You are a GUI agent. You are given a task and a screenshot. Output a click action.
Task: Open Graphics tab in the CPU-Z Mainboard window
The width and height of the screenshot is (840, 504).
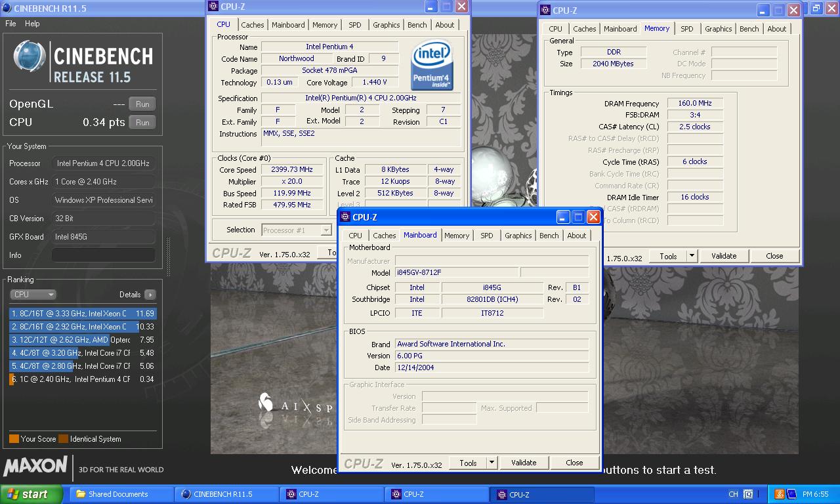(518, 236)
